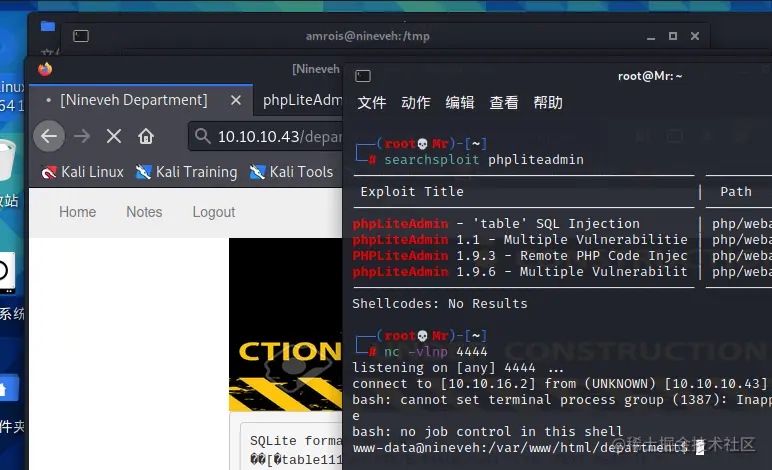This screenshot has width=772, height=470.
Task: Click the blue folder icon at the top left
Action: (x=48, y=26)
